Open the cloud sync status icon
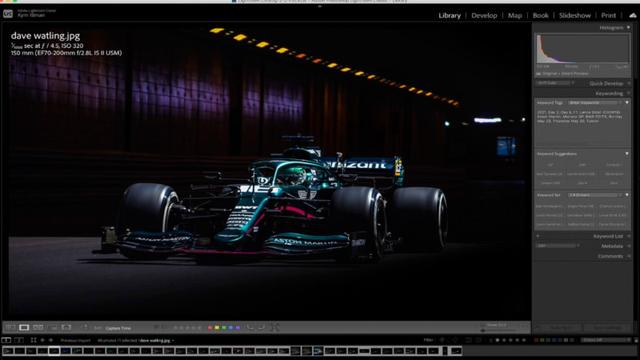This screenshot has width=640, height=360. coord(633,15)
